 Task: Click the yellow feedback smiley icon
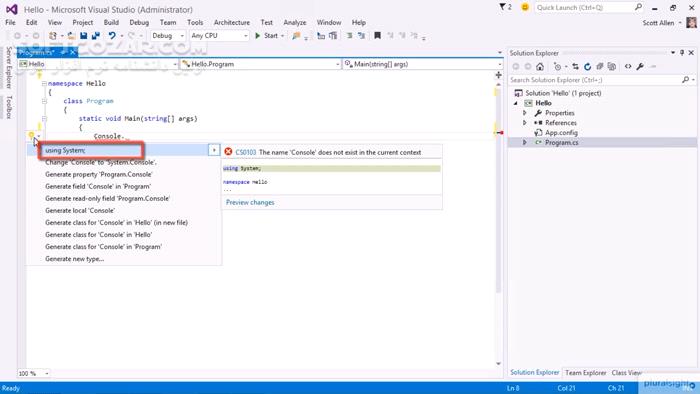tap(525, 7)
